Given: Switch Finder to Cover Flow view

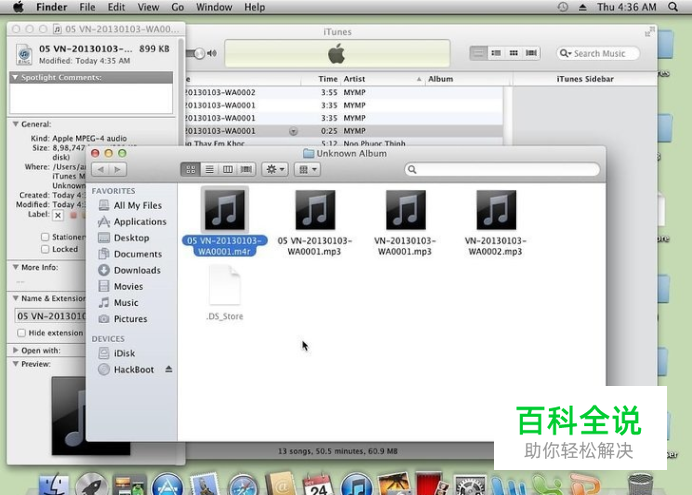Looking at the screenshot, I should [246, 169].
